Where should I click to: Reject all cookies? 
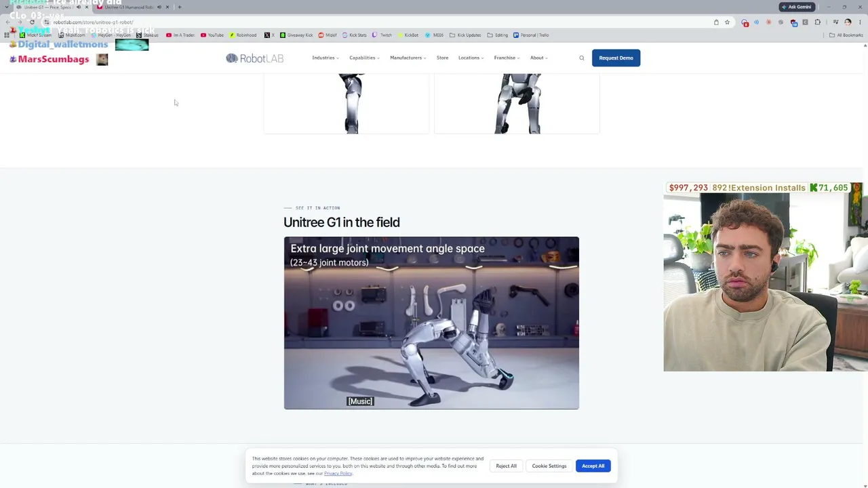point(506,466)
